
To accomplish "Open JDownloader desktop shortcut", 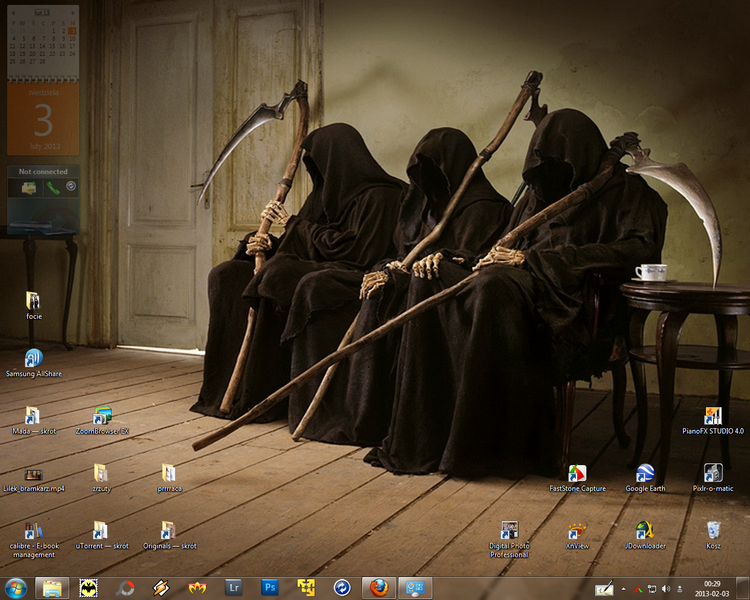I will (x=645, y=535).
